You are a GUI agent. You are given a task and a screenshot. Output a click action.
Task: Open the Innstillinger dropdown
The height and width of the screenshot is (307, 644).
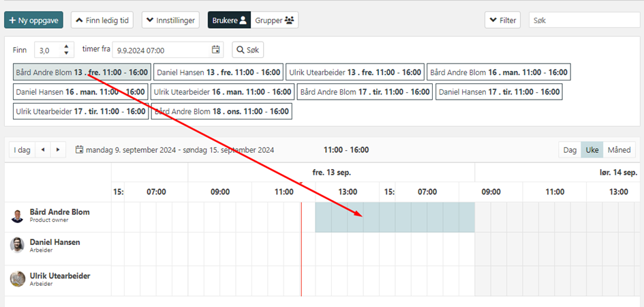(x=170, y=20)
